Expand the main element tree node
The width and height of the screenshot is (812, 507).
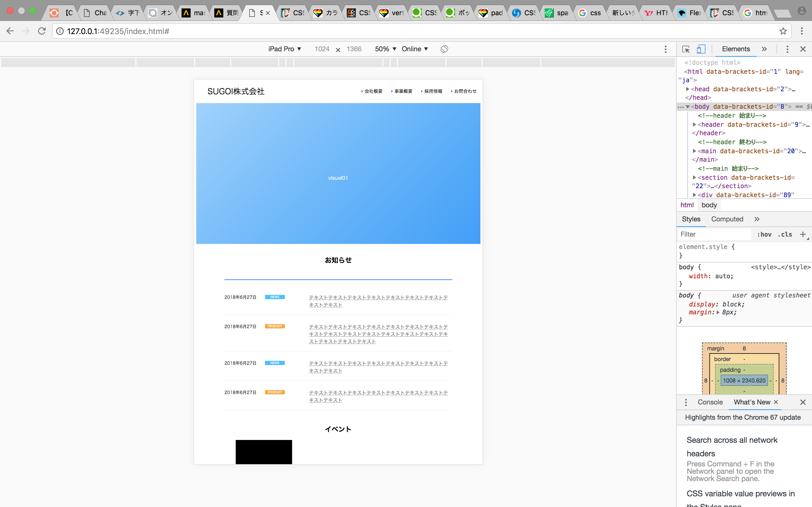(x=694, y=151)
